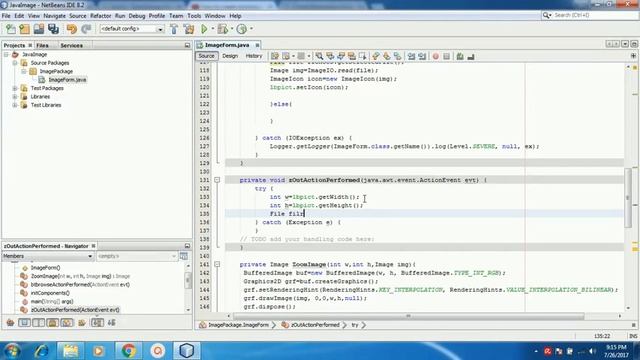Click the Find Next Occurrence icon
The width and height of the screenshot is (640, 360).
pos(341,56)
